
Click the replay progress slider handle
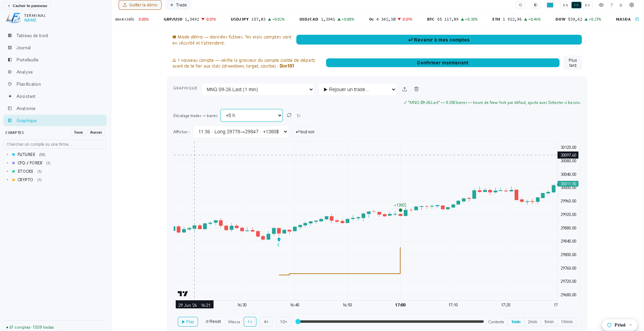point(298,322)
